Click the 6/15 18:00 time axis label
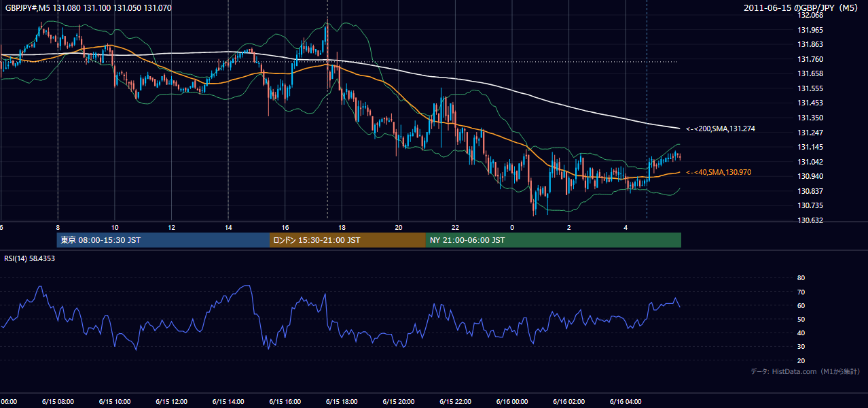868x408 pixels. coord(342,402)
